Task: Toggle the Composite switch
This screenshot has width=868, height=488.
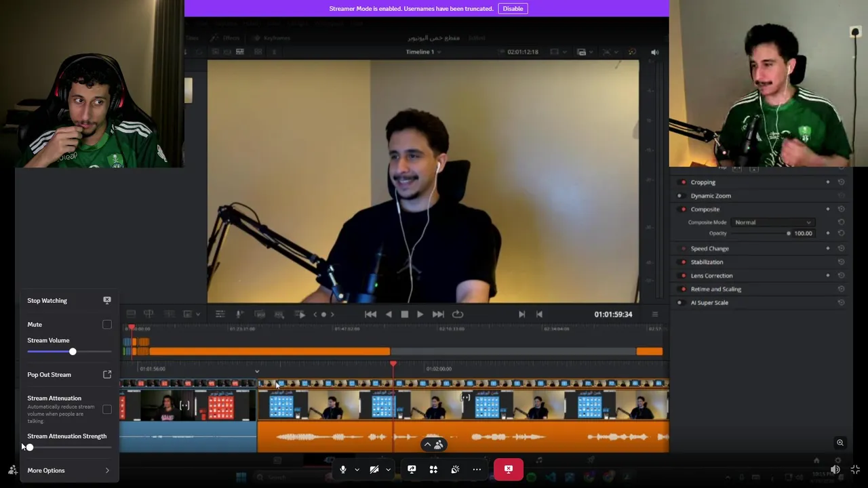Action: pyautogui.click(x=683, y=209)
